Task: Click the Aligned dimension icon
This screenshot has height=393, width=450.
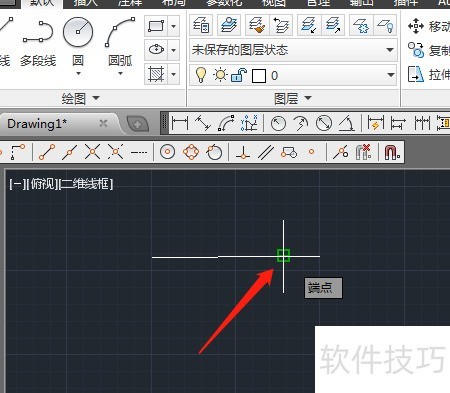Action: click(203, 123)
